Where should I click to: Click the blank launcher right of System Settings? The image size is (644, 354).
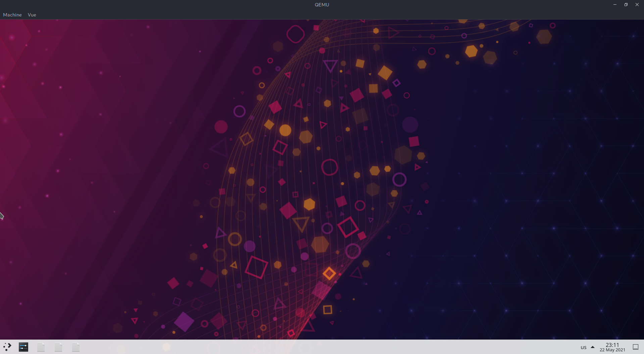pos(41,347)
